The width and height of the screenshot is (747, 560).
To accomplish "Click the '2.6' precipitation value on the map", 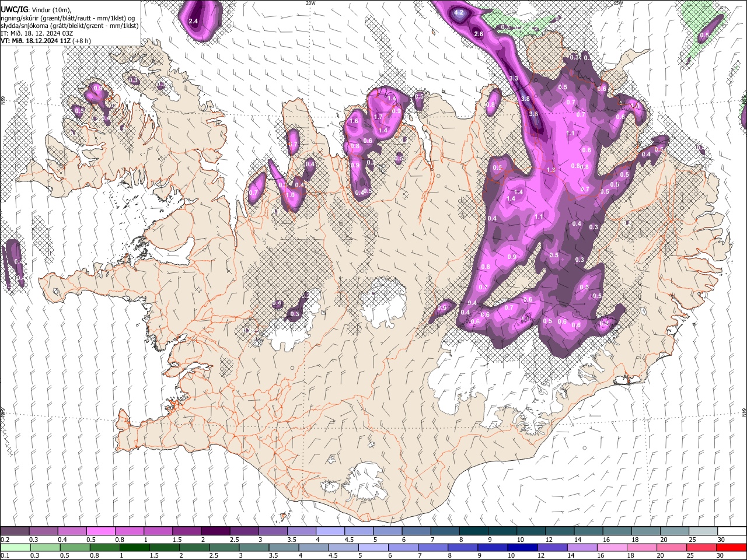I will point(479,34).
